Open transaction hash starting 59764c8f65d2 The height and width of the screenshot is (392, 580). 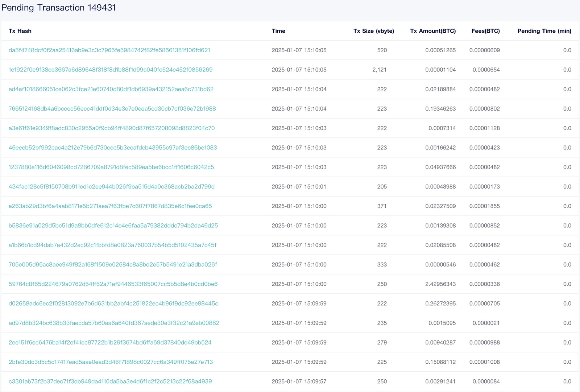(x=113, y=284)
